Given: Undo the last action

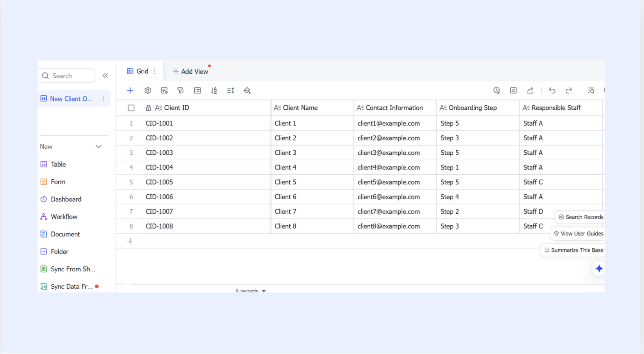Looking at the screenshot, I should (552, 91).
